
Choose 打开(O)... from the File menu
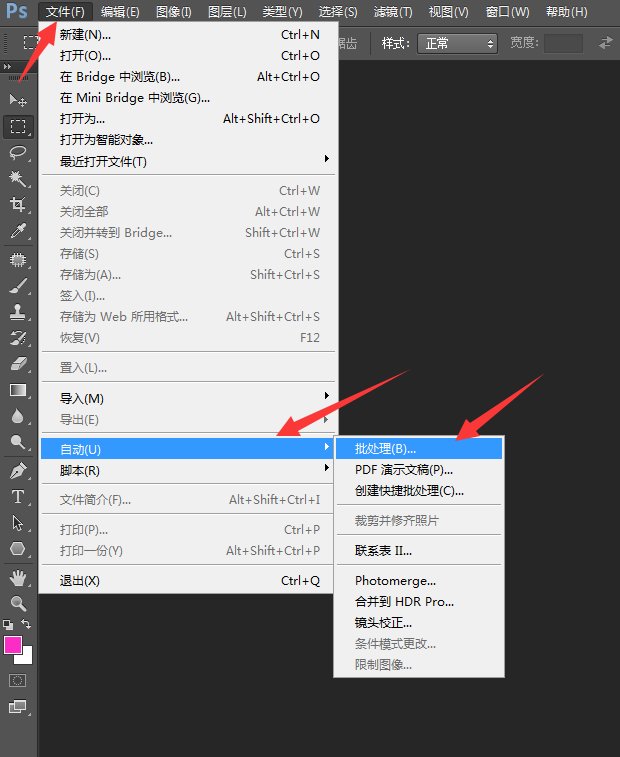click(187, 56)
